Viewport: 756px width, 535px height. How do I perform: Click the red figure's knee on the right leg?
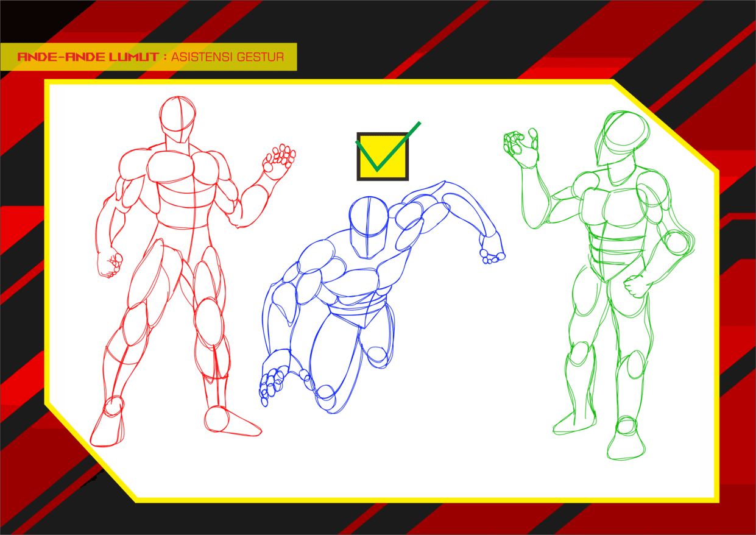(209, 317)
